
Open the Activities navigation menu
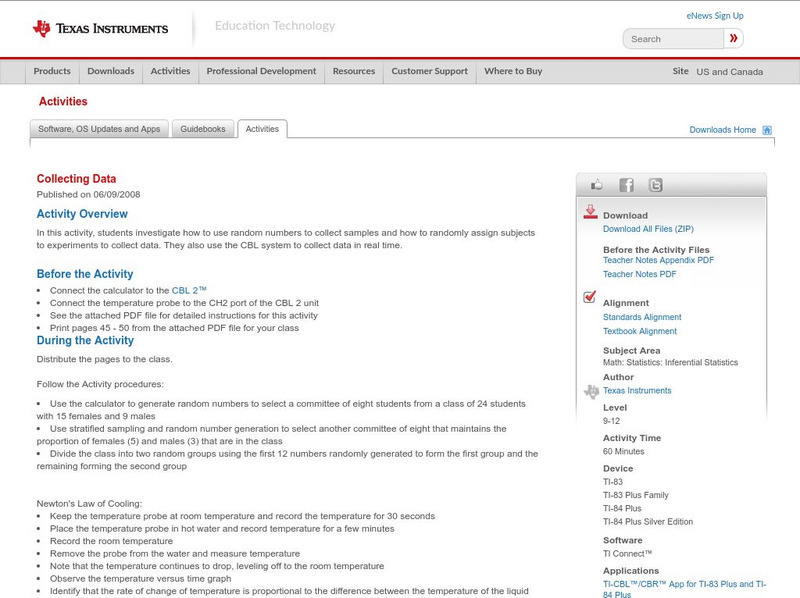170,71
